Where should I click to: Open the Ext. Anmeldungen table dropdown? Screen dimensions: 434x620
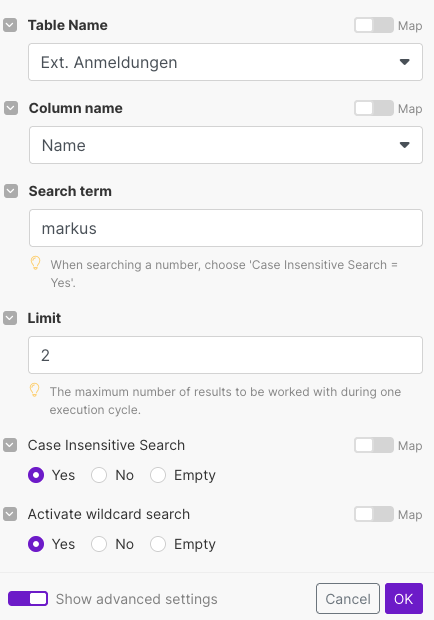click(225, 62)
